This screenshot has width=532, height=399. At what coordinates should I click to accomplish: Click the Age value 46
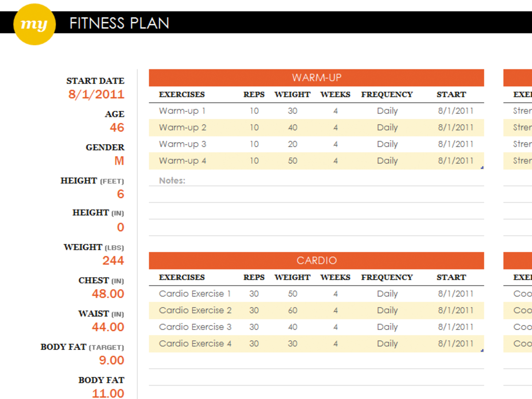point(117,128)
